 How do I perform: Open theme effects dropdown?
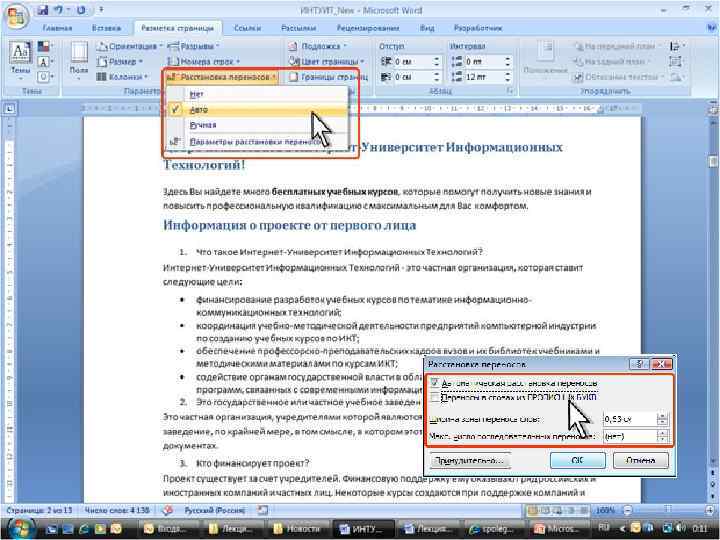[45, 77]
